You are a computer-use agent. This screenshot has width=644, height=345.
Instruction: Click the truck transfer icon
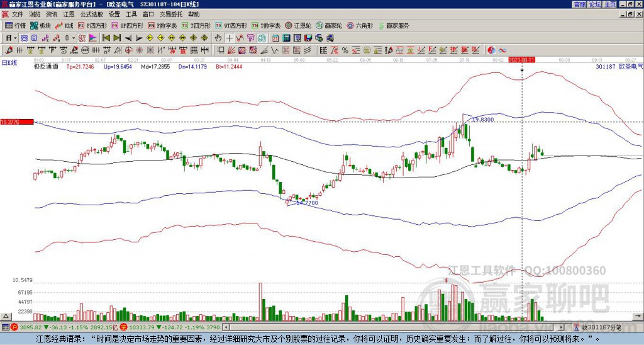(330, 38)
